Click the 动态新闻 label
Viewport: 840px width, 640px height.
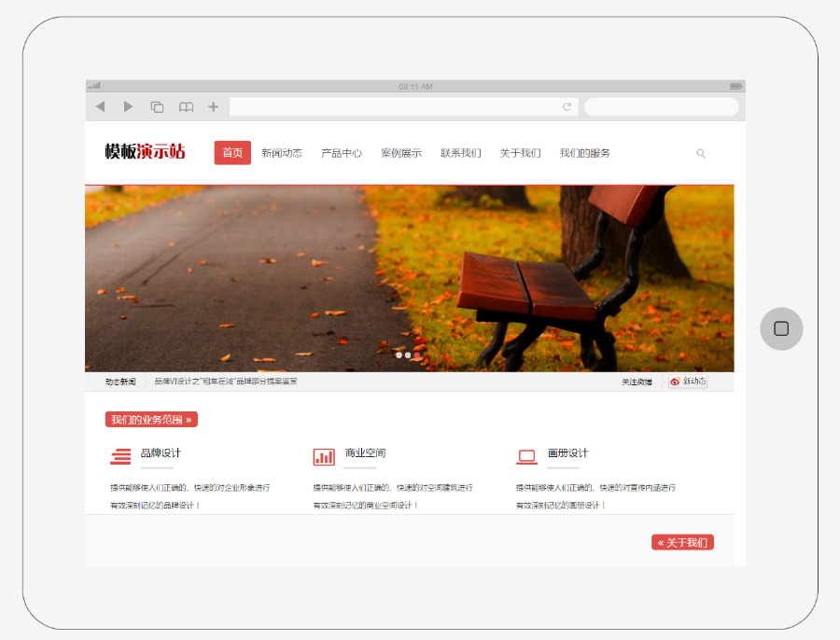point(120,382)
